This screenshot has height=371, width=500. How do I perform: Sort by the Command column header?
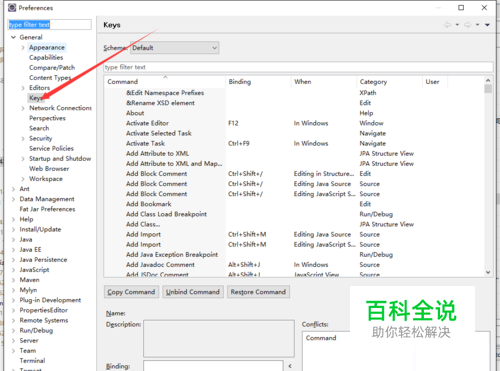(165, 82)
